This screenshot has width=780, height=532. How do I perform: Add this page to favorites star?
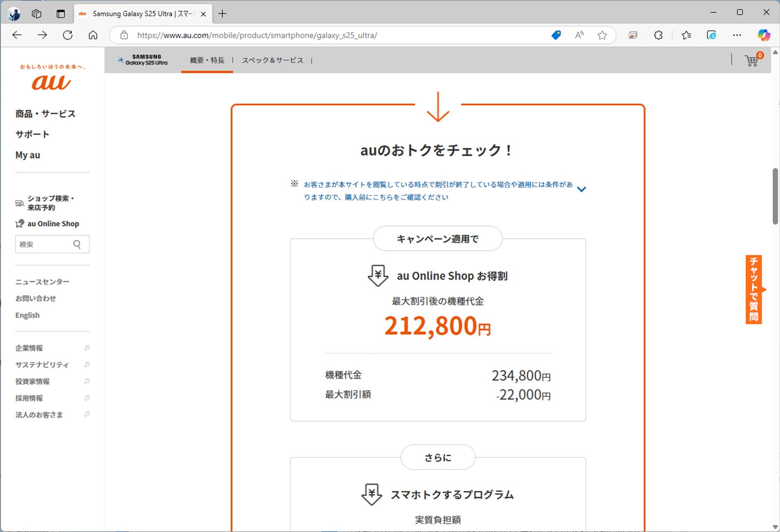coord(602,35)
